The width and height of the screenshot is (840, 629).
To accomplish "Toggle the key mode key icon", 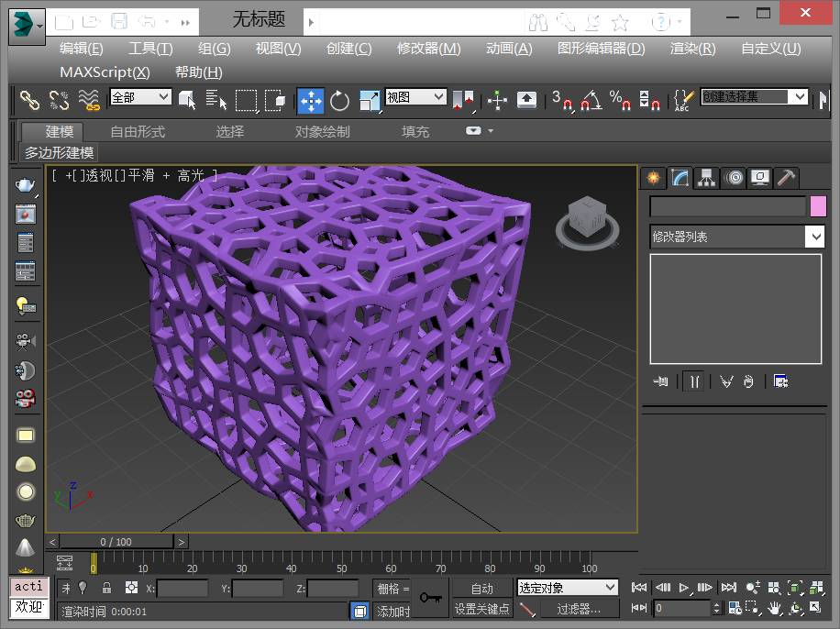I will pos(430,597).
